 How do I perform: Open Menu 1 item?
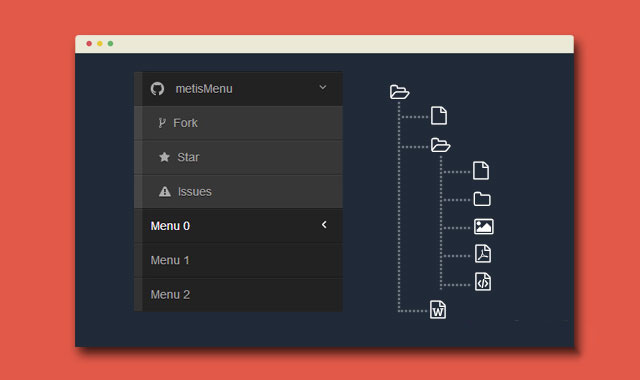coord(238,260)
